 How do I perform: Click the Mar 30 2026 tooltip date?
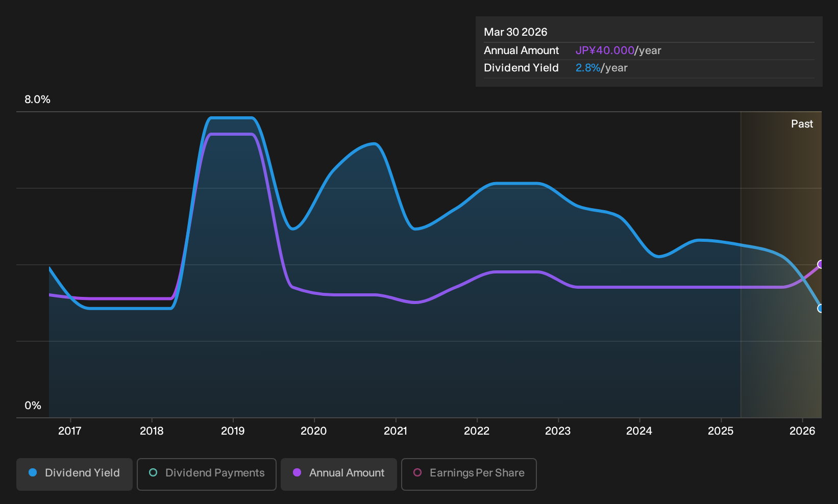tap(515, 32)
